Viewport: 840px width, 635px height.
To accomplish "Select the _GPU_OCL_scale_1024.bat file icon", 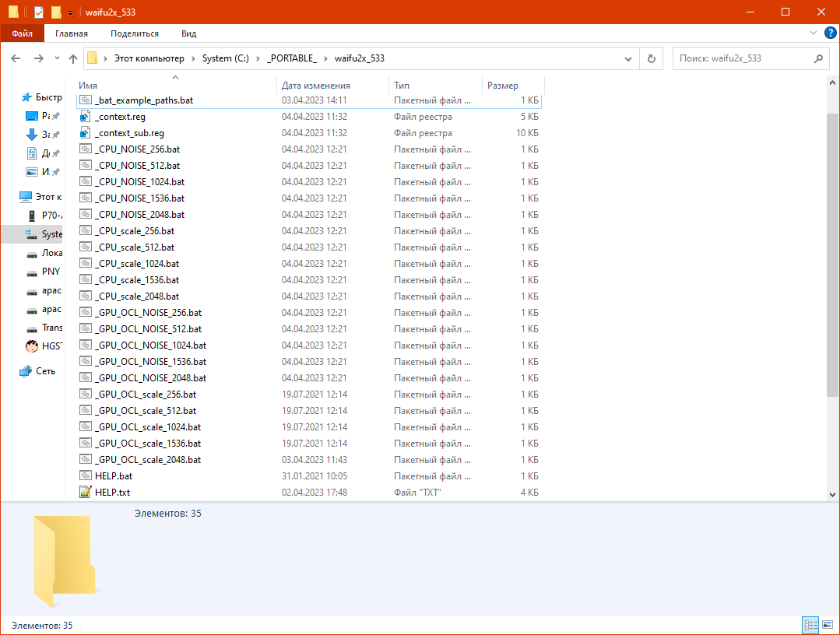I will pos(85,426).
